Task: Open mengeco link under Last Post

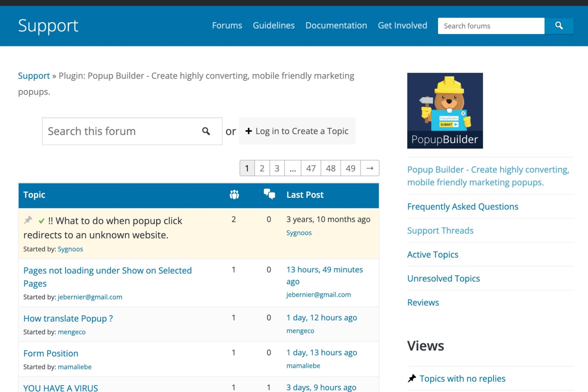Action: point(300,331)
